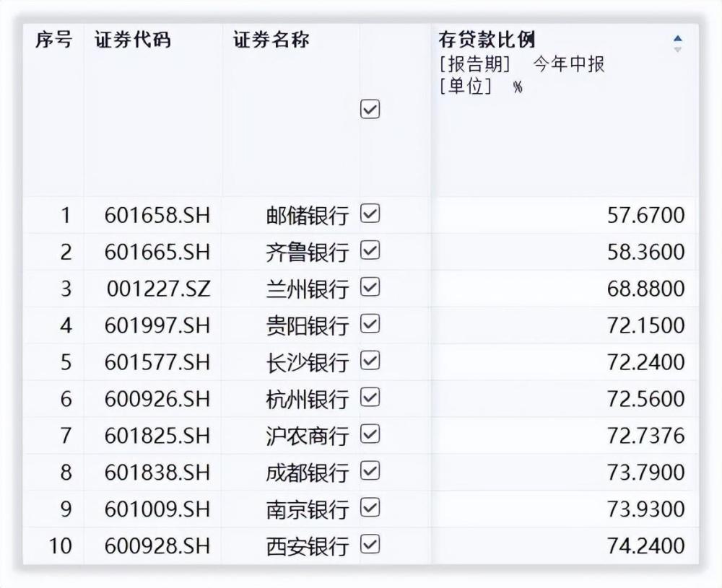The height and width of the screenshot is (588, 722).
Task: Click the name 兰州银行
Action: (x=307, y=289)
